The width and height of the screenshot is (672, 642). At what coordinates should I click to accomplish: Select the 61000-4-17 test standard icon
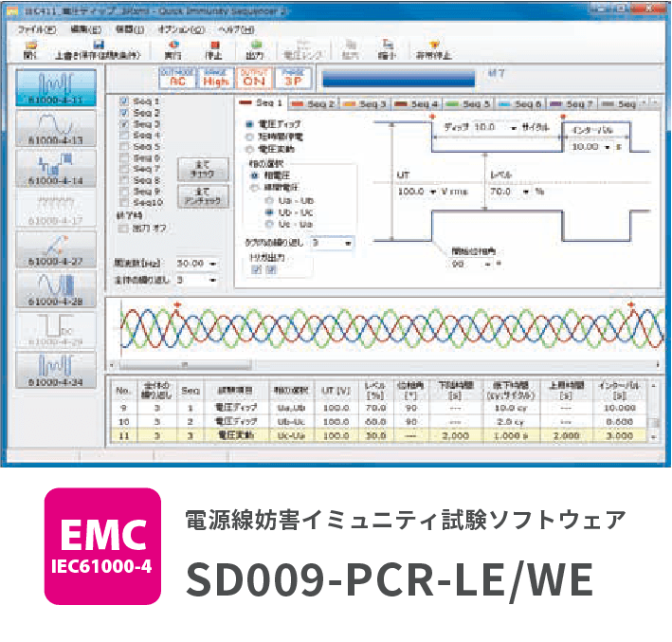(x=56, y=209)
